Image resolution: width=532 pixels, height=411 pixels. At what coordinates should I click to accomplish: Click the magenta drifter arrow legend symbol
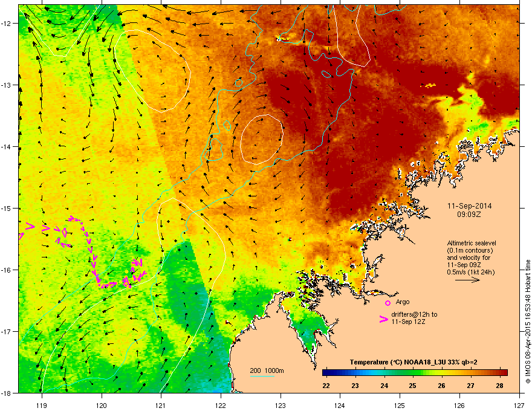[384, 319]
